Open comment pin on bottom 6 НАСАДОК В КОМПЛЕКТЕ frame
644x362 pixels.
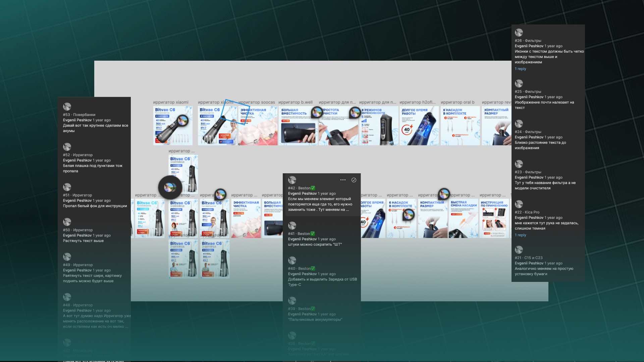click(409, 214)
